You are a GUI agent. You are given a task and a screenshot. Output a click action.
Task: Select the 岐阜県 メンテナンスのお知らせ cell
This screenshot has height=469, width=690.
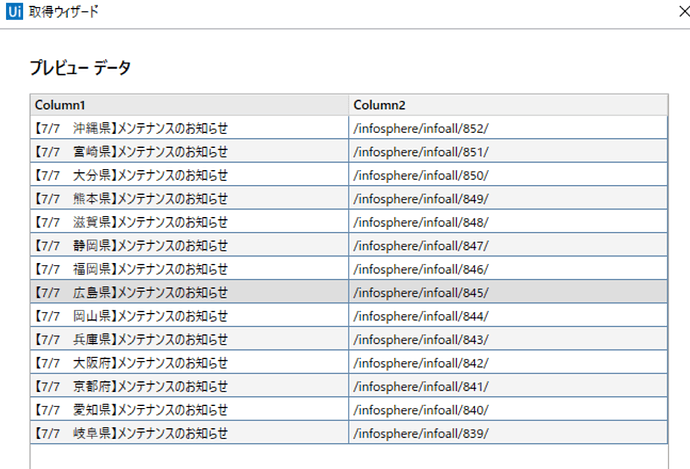pyautogui.click(x=190, y=433)
